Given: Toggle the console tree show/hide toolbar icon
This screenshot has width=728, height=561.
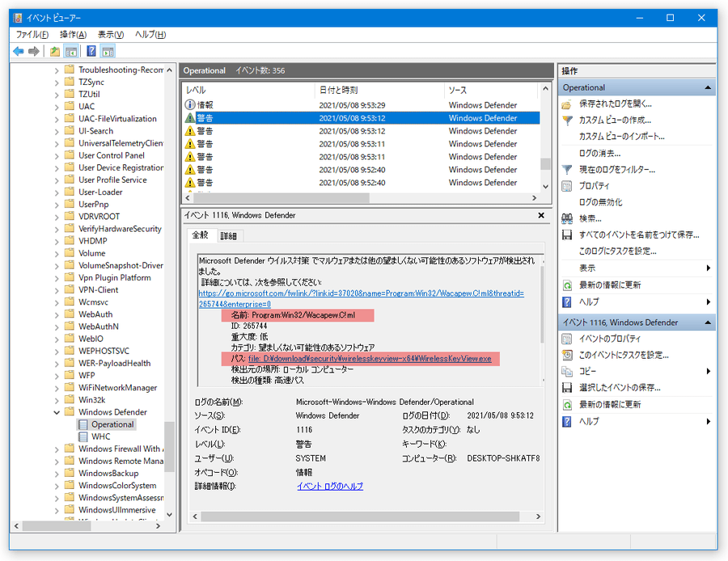Looking at the screenshot, I should [x=71, y=51].
